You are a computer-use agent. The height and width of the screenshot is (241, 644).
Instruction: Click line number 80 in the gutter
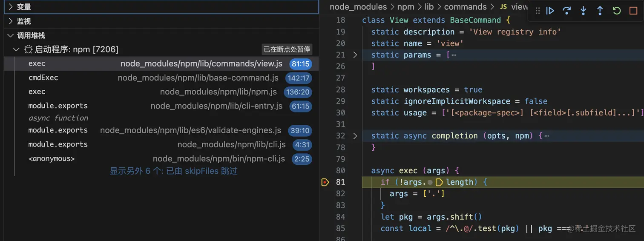coord(340,171)
